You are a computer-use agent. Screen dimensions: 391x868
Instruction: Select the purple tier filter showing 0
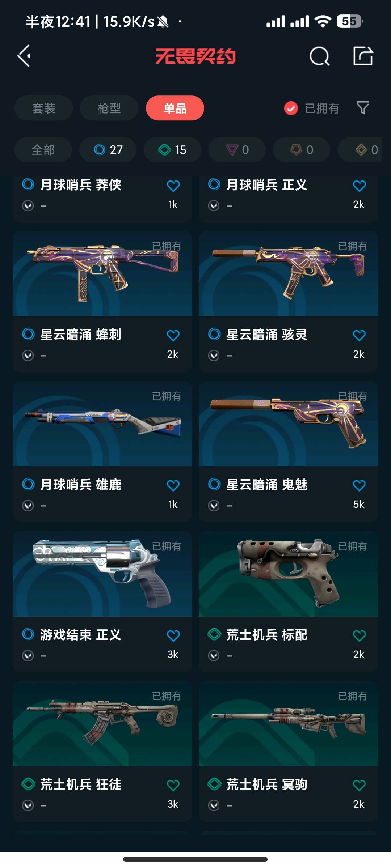237,150
